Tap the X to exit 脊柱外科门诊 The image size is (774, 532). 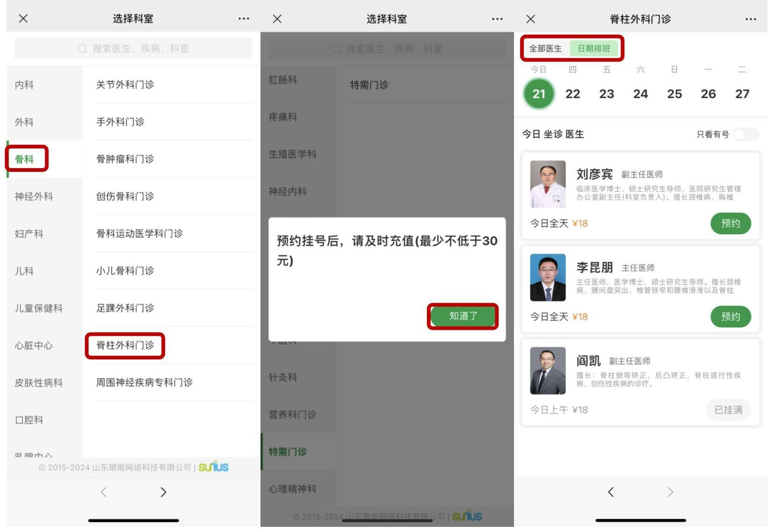[x=531, y=19]
